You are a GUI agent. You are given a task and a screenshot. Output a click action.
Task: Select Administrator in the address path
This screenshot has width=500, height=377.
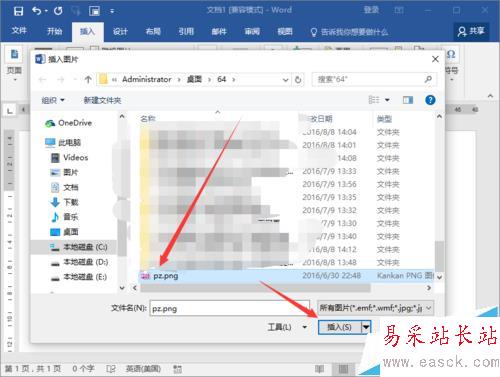tap(147, 79)
